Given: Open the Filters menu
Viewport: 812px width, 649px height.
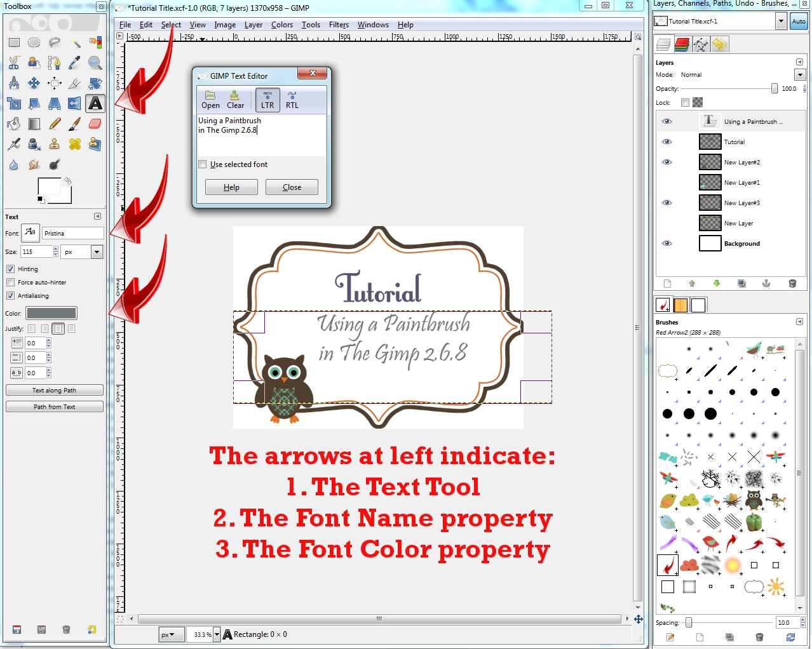Looking at the screenshot, I should tap(339, 25).
